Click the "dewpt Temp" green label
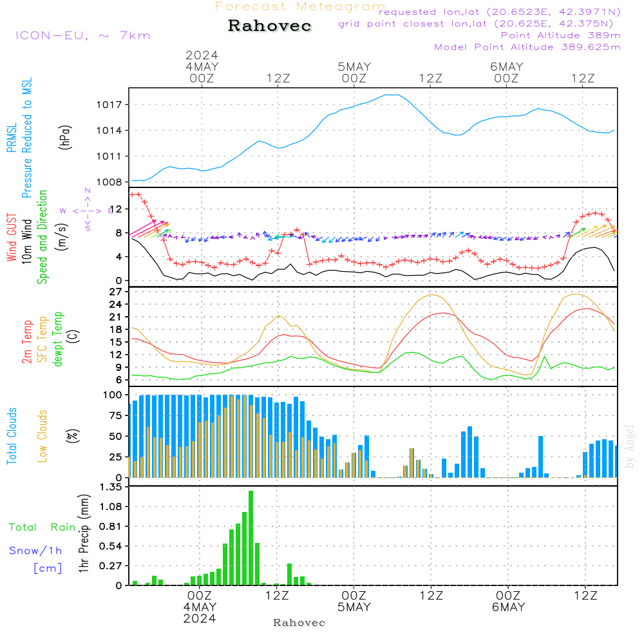 57,339
